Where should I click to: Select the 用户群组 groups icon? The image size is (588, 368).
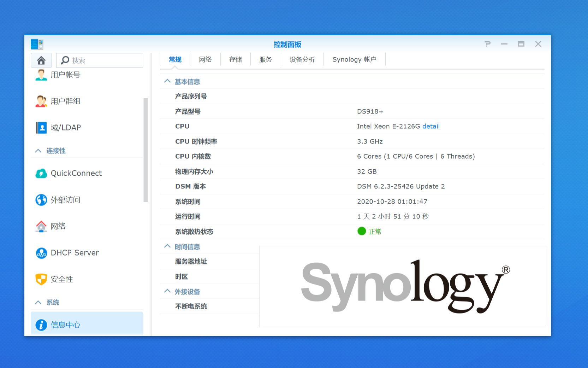click(41, 101)
